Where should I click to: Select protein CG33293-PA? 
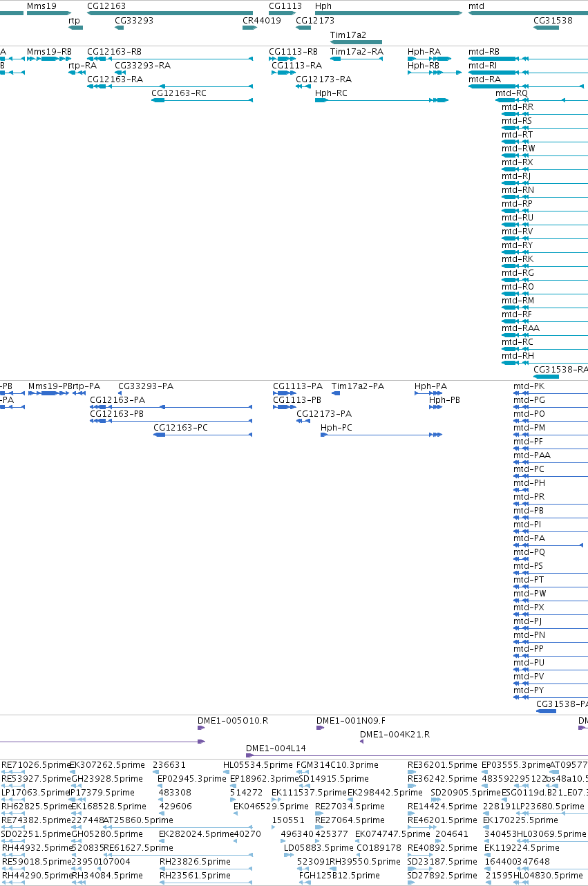[x=146, y=386]
